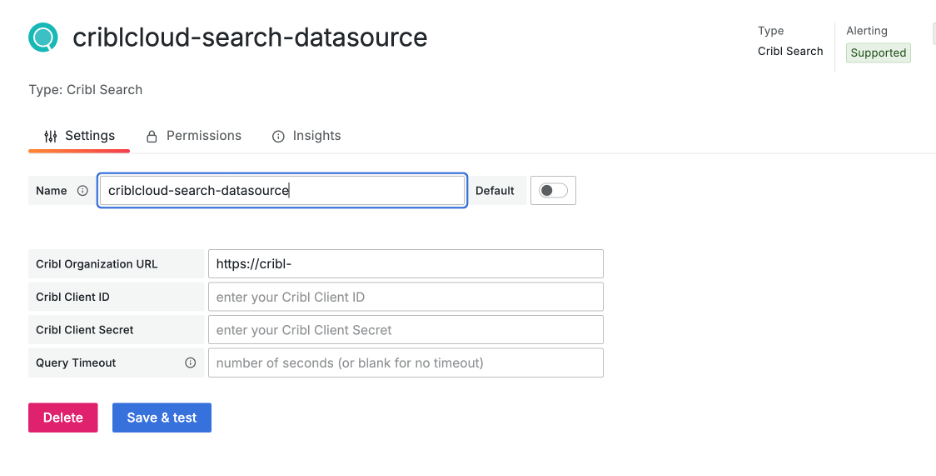Click the criblcloud-search-datasource page heading
This screenshot has height=476, width=936.
pyautogui.click(x=250, y=38)
